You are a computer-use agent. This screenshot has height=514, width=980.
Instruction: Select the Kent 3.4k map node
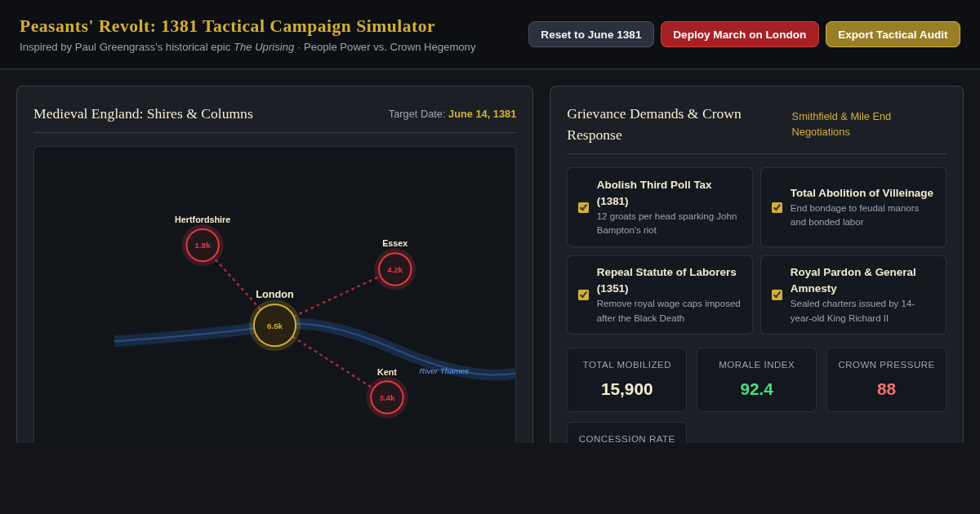(x=387, y=397)
